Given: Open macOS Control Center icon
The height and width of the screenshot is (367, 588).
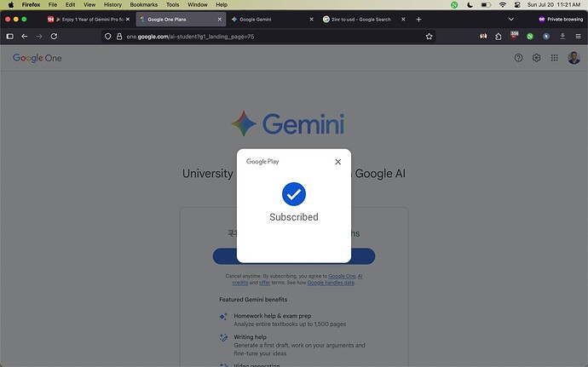Looking at the screenshot, I should click(517, 5).
